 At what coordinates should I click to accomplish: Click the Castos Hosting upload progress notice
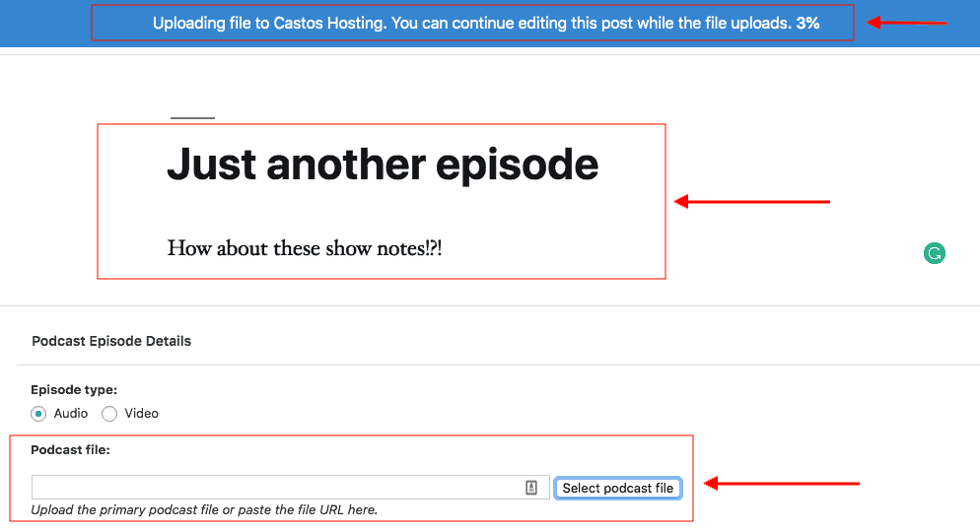tap(486, 23)
